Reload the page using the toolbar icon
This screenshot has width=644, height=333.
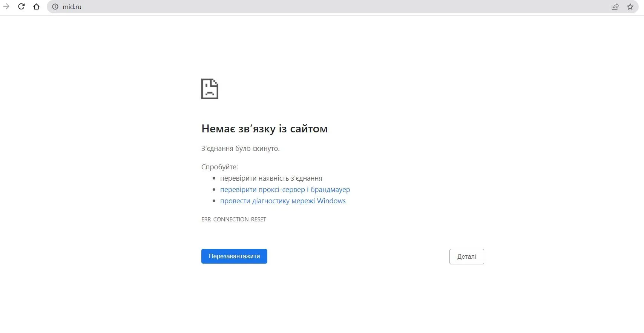[x=21, y=6]
